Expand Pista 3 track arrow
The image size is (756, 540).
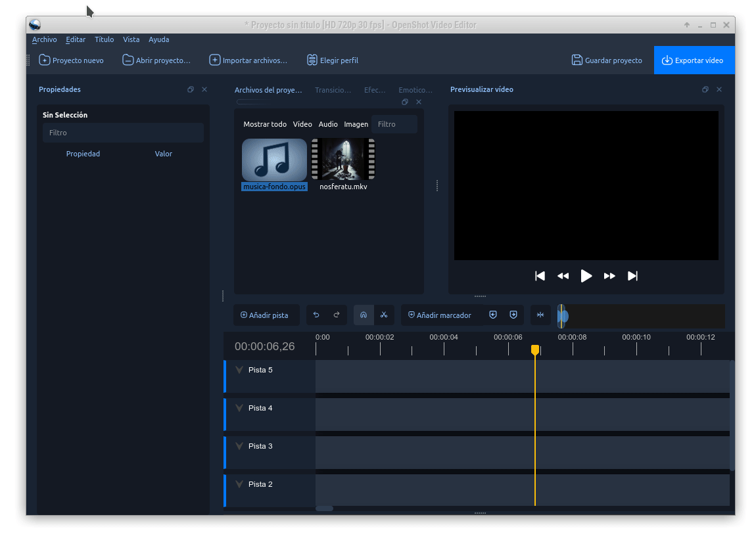(x=239, y=447)
